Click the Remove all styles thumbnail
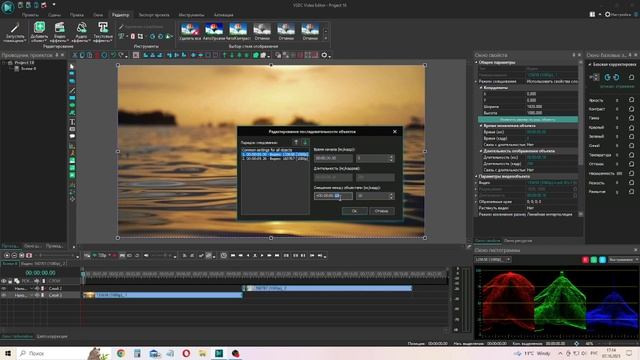Viewport: 640px width, 360px height. [190, 32]
